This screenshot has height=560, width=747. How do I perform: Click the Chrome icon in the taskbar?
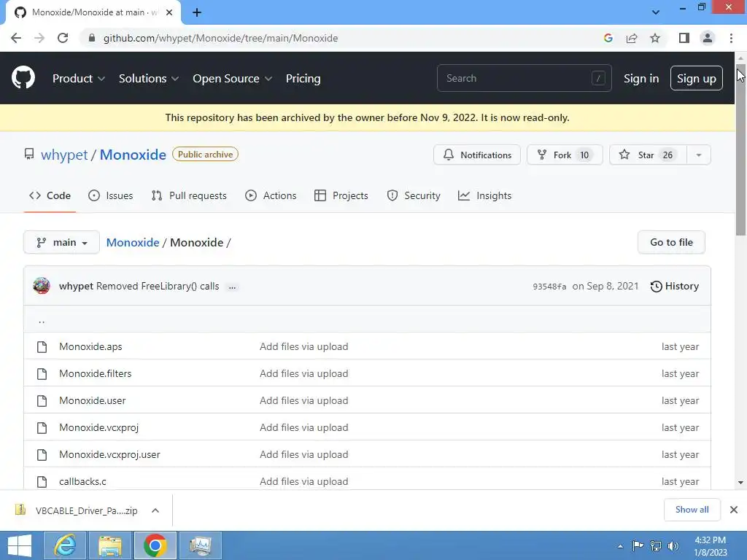point(155,545)
